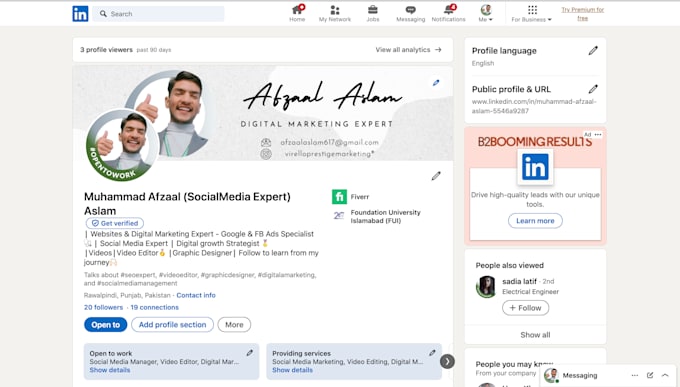This screenshot has height=387, width=680.
Task: View the 20 followers link
Action: [103, 307]
